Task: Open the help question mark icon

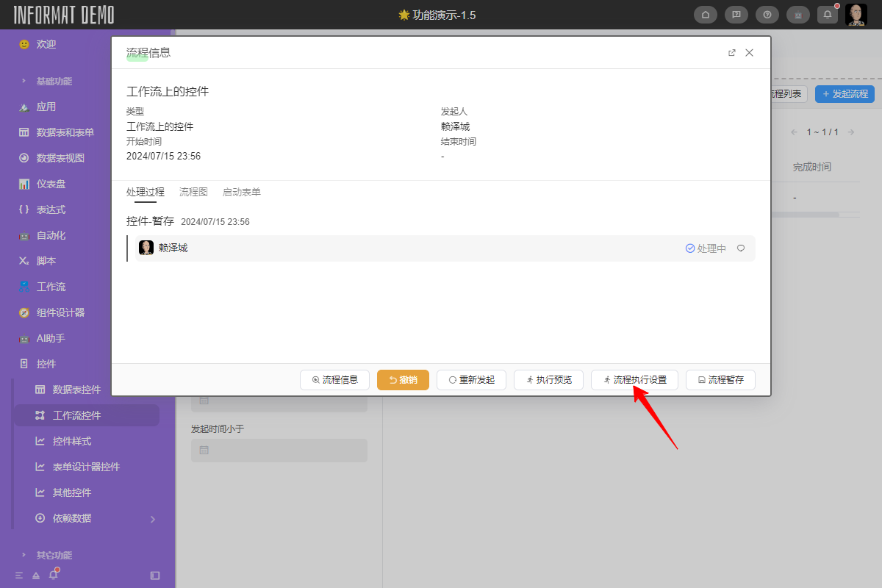Action: coord(767,15)
